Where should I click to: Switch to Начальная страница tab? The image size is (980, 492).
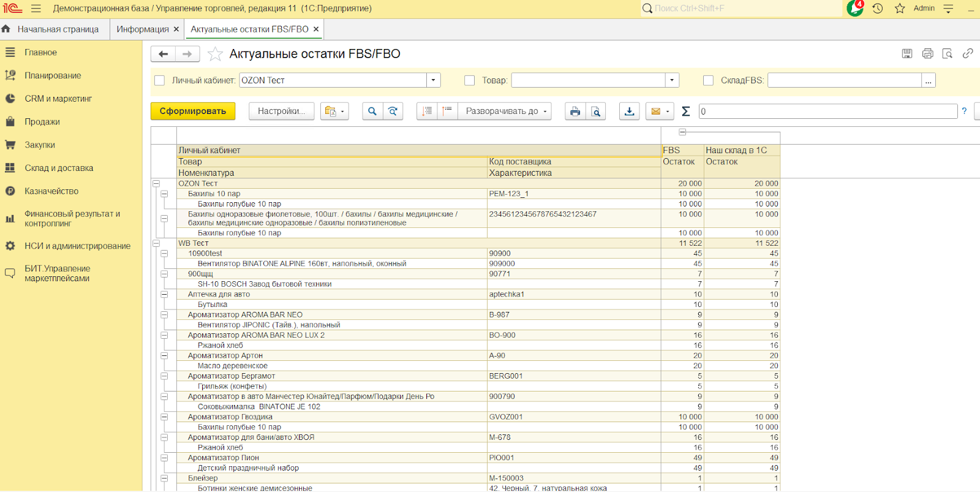point(58,29)
